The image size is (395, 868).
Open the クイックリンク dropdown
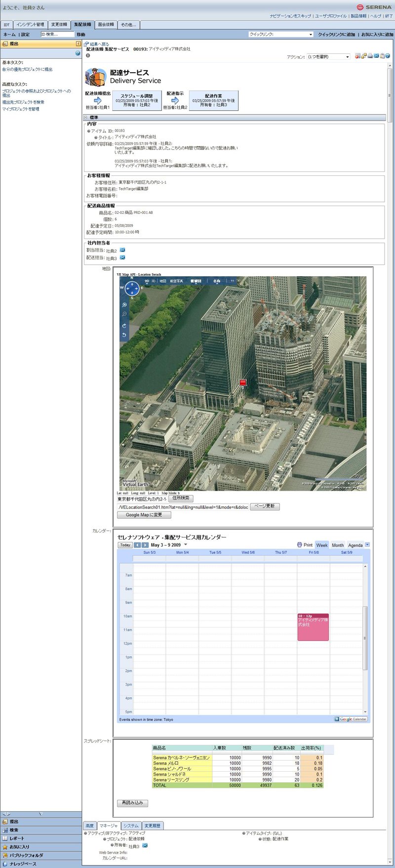click(281, 35)
